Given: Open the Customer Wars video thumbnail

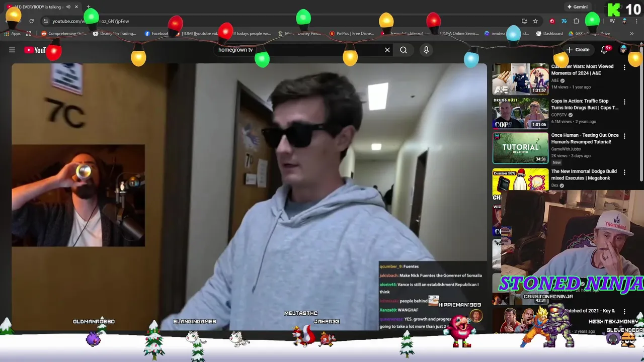Looking at the screenshot, I should click(520, 79).
